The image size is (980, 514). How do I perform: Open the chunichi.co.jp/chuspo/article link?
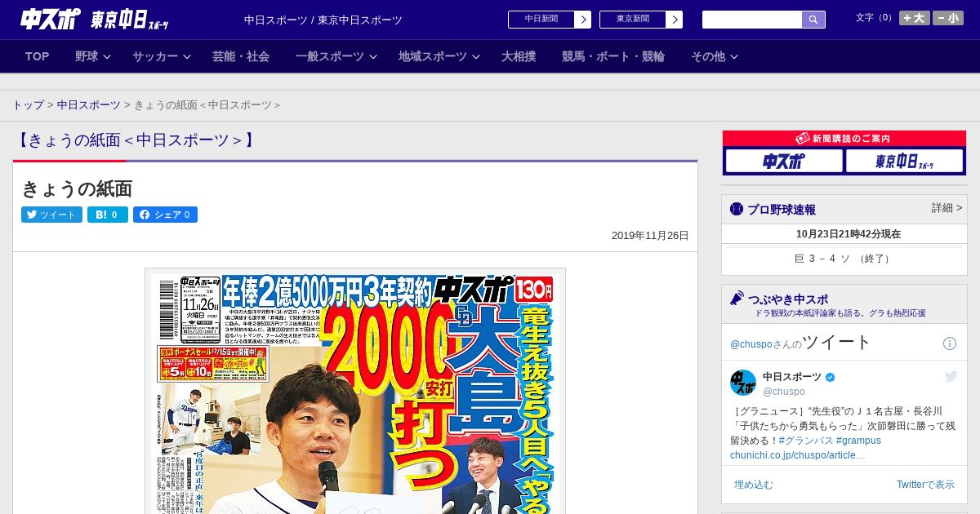(797, 455)
